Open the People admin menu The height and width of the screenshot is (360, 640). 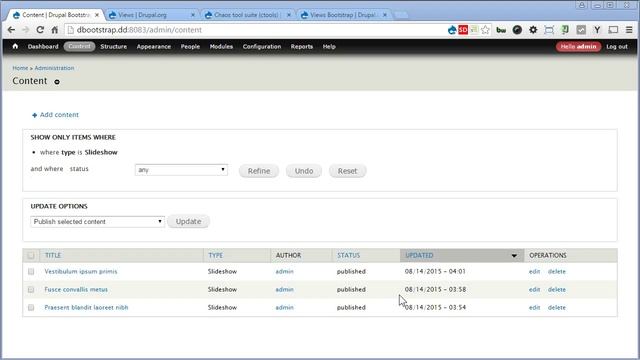[x=190, y=47]
